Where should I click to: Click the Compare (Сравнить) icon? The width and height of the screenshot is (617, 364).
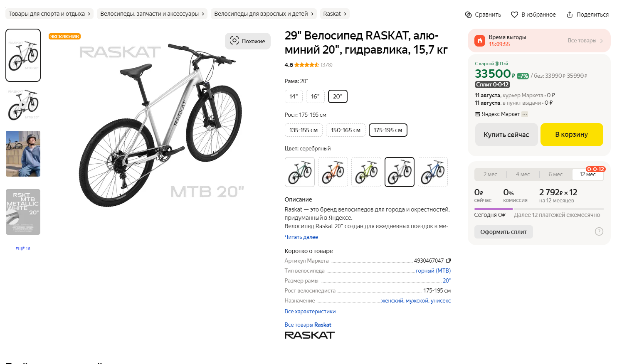pyautogui.click(x=468, y=15)
